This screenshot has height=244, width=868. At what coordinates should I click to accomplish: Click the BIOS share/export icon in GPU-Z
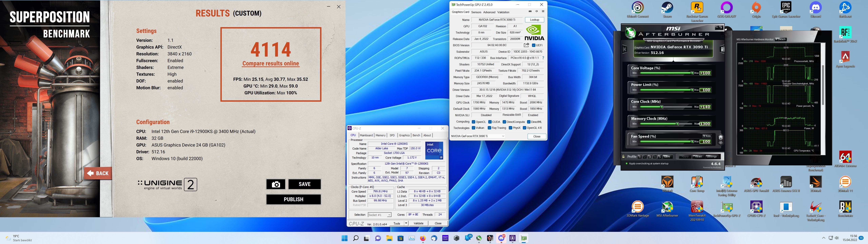526,45
